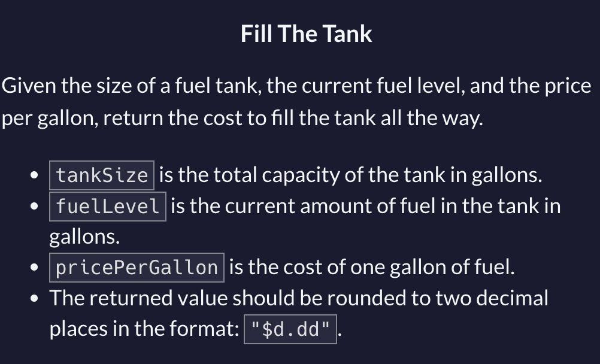Click the bullet marker before fuelLevel
Screen dimensions: 600x364
coord(34,206)
